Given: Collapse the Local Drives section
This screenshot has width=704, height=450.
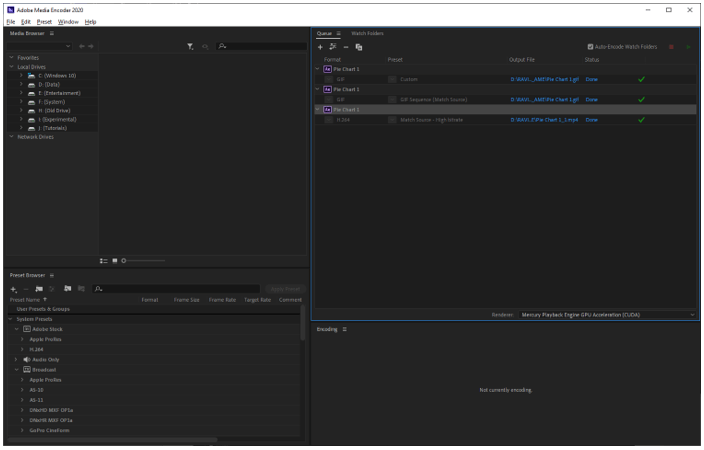Looking at the screenshot, I should coord(10,67).
